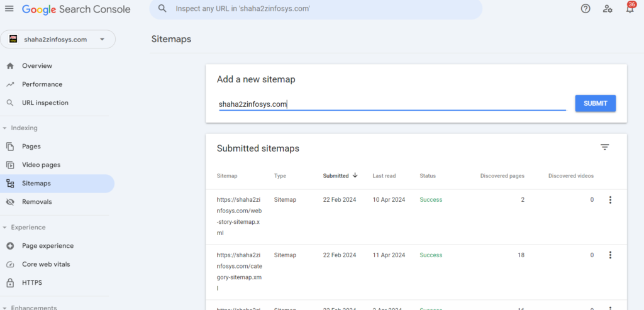The width and height of the screenshot is (644, 310).
Task: Click the Video pages icon
Action: click(10, 165)
